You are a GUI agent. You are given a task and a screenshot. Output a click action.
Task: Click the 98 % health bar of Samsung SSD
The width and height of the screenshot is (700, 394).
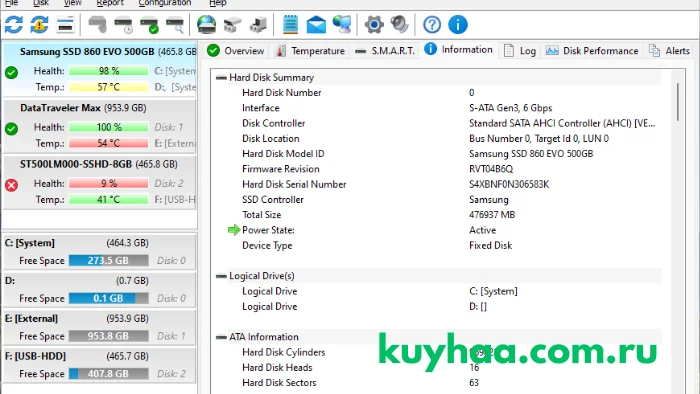[x=108, y=71]
